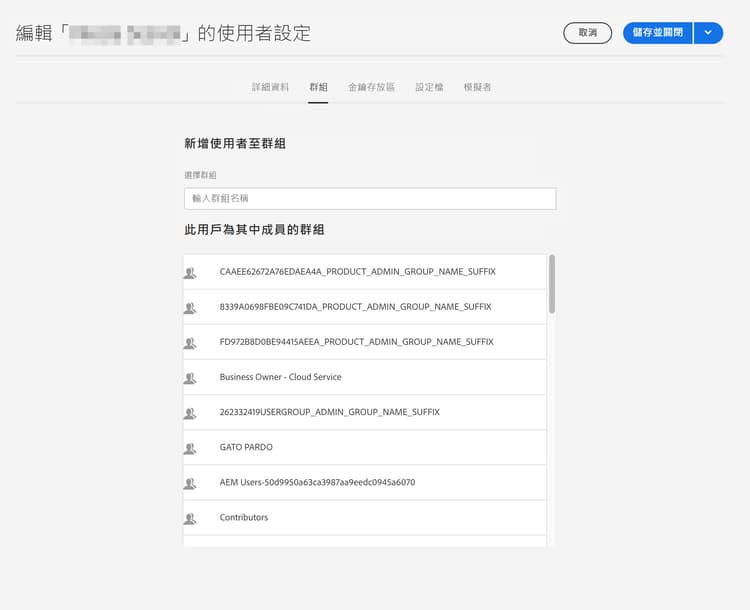
Task: Click group icon beside AEM Users row
Action: [190, 483]
